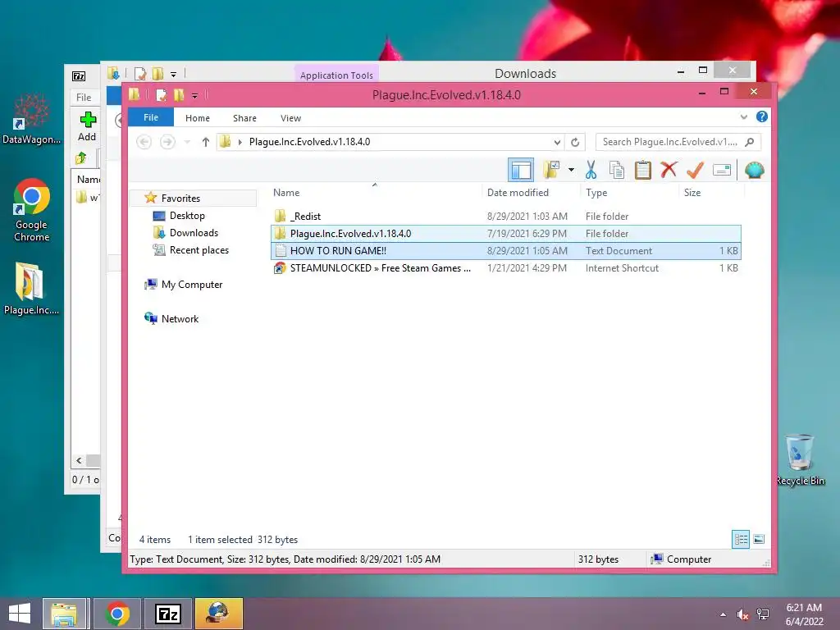Open Desktop in the navigation pane
The image size is (840, 630).
point(186,216)
